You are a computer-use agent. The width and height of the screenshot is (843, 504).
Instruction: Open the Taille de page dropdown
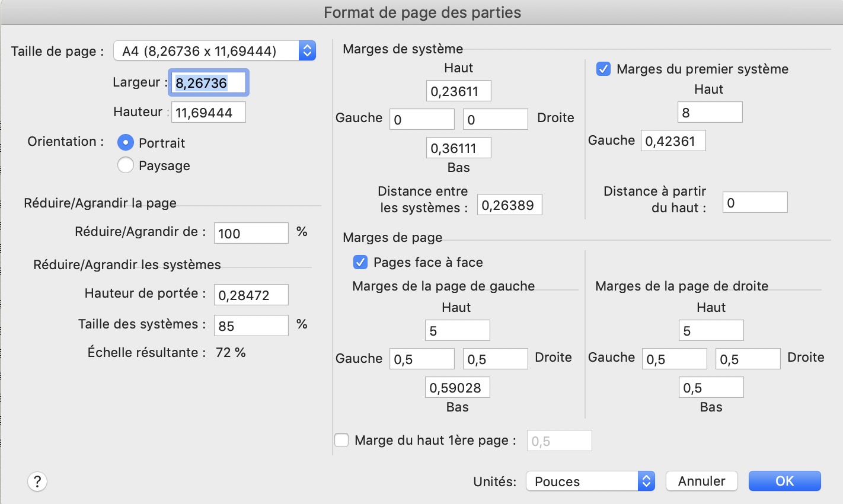point(215,51)
